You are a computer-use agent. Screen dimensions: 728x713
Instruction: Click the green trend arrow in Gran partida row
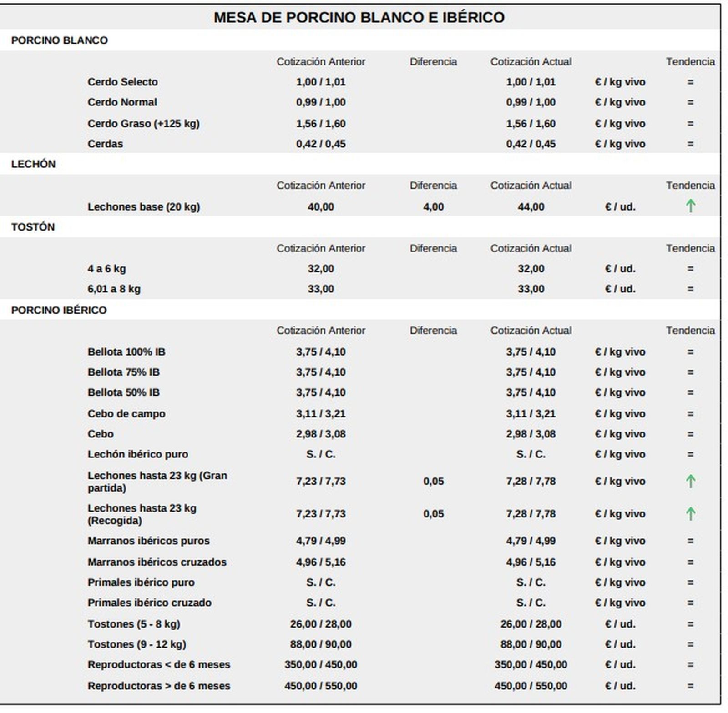[x=690, y=481]
